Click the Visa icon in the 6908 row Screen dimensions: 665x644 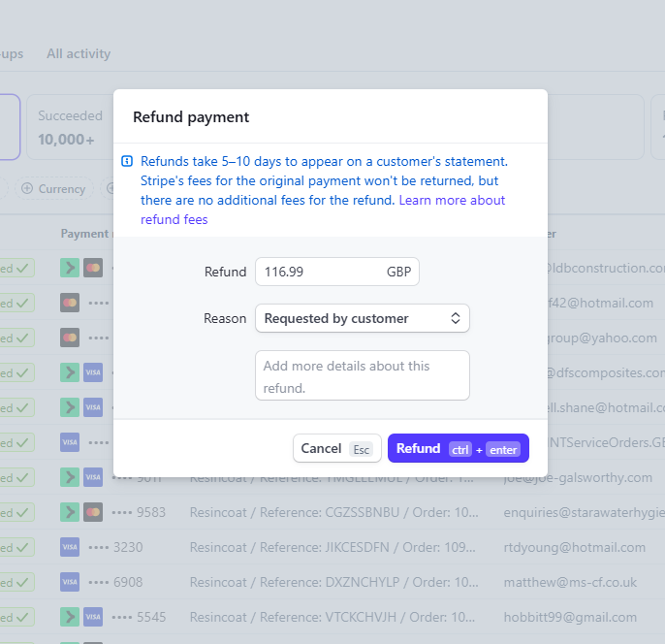click(70, 582)
